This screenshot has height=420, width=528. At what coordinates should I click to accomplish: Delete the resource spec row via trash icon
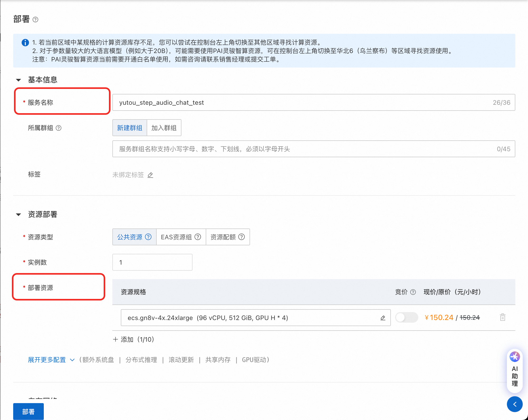click(x=502, y=317)
